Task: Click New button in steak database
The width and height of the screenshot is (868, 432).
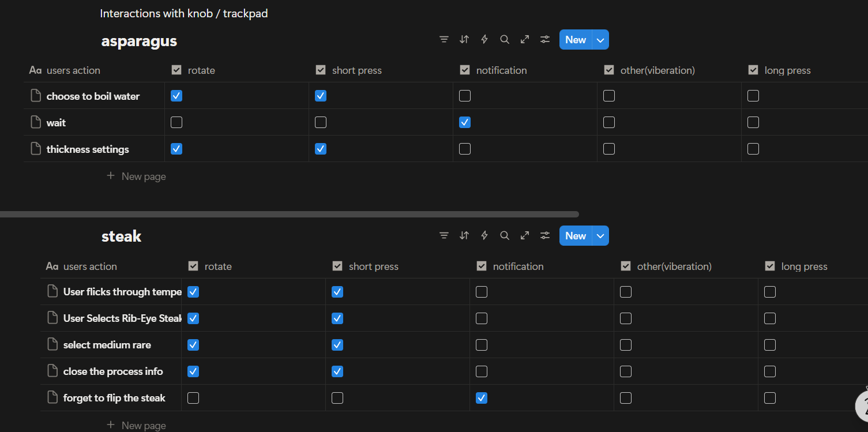Action: click(x=576, y=236)
